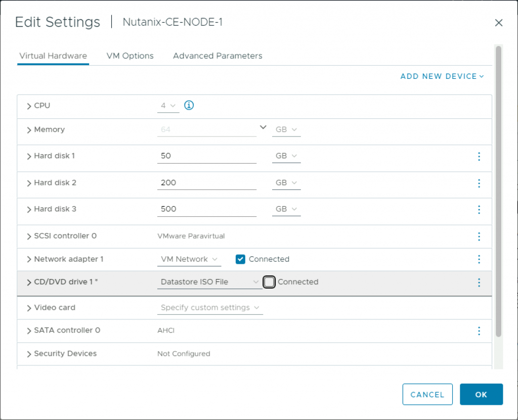Open the SCSI controller 0 actions menu
The image size is (518, 420).
point(479,236)
